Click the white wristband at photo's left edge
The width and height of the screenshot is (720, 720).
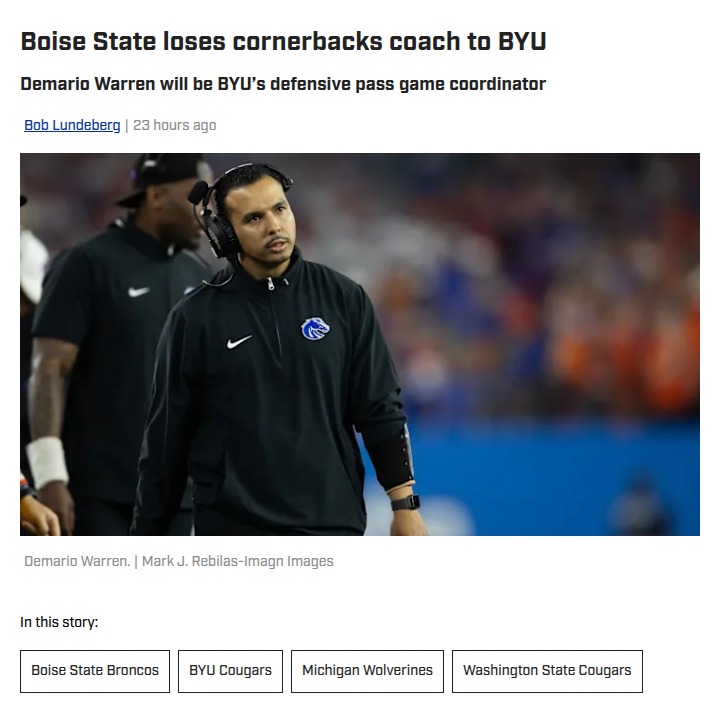(x=46, y=462)
